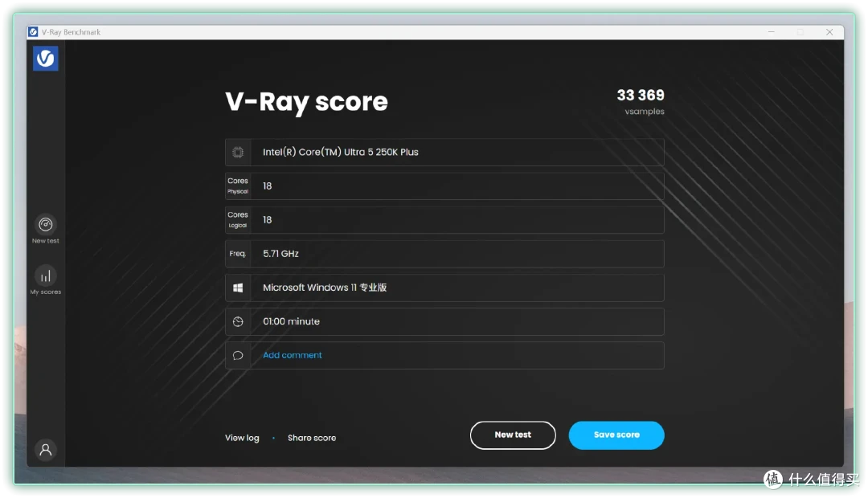Click the Cores Physical value 18
The width and height of the screenshot is (868, 498).
coord(268,186)
